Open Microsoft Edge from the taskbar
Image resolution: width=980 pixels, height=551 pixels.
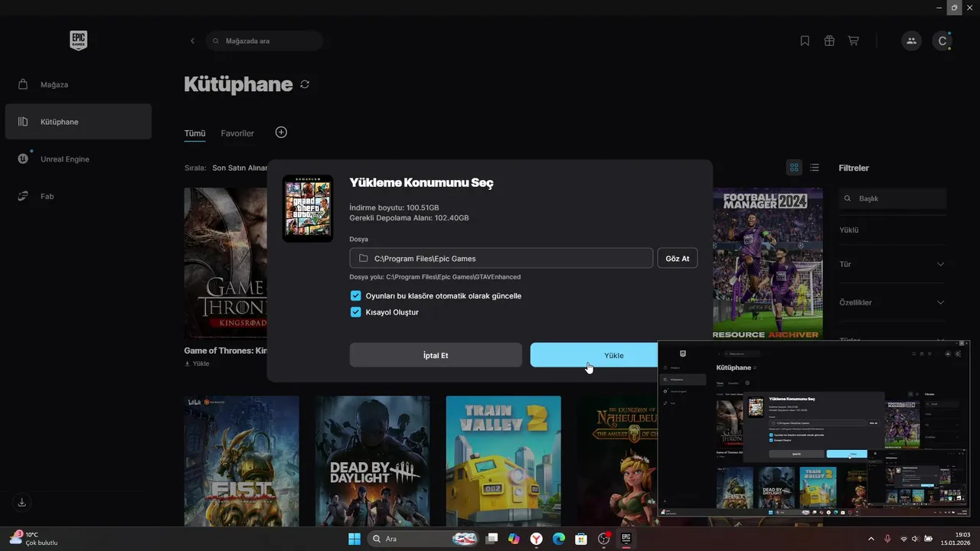coord(559,539)
